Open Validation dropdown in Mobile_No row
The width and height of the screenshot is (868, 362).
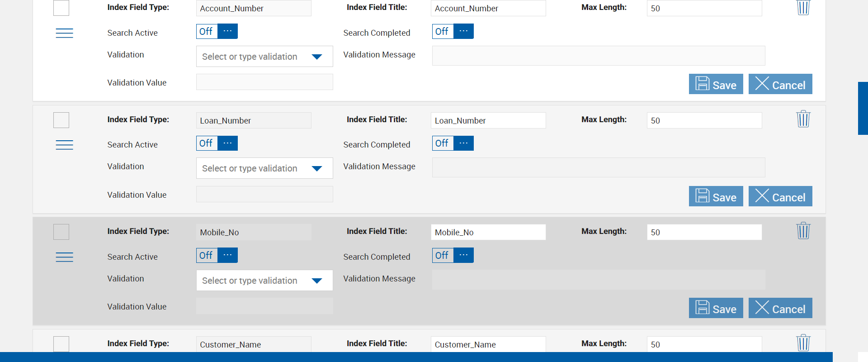pos(264,281)
